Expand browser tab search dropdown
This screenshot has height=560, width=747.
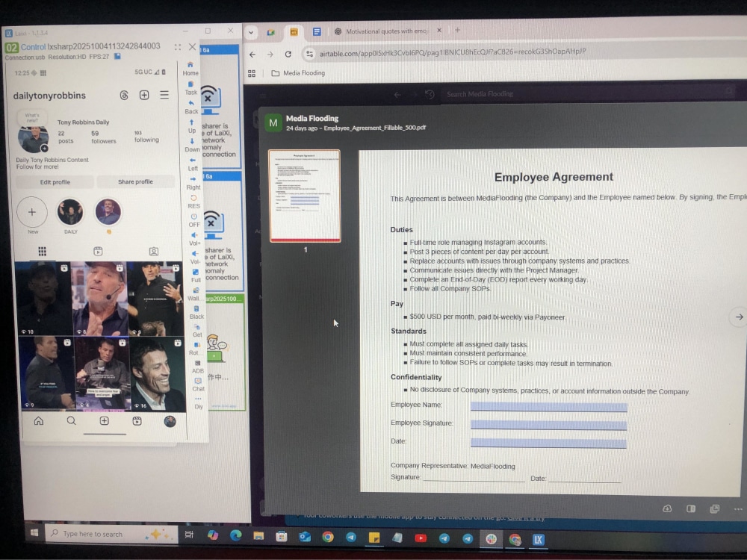pos(250,32)
